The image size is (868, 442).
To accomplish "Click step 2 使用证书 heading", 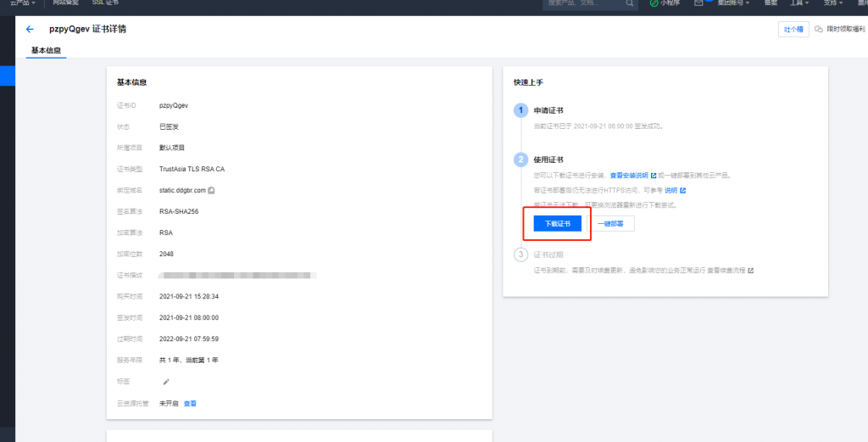I will coord(548,159).
